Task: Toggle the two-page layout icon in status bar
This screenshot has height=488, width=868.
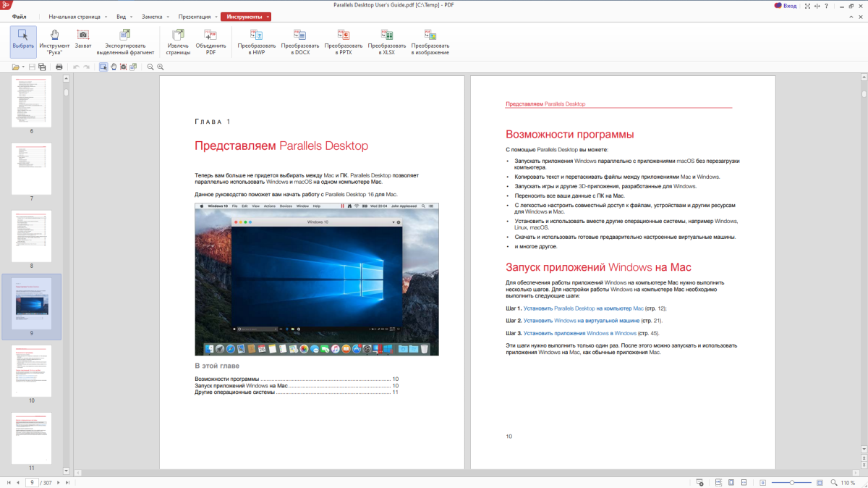Action: [744, 482]
